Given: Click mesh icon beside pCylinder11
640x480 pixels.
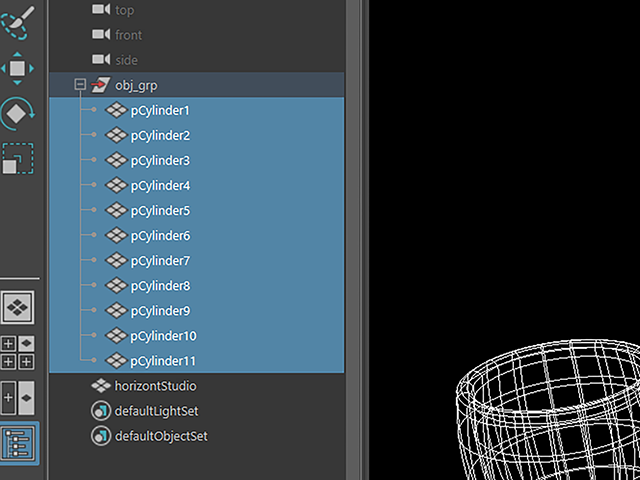Looking at the screenshot, I should click(116, 360).
